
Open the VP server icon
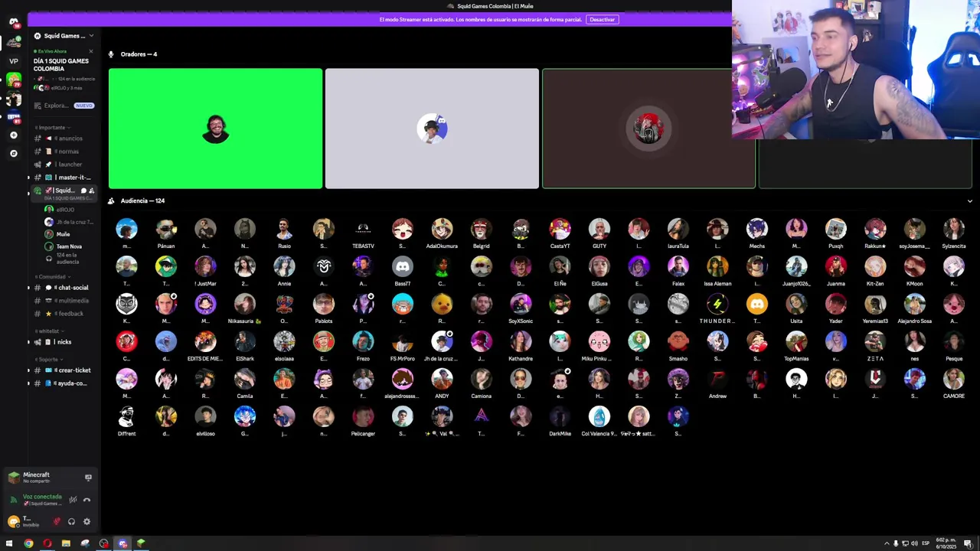(13, 60)
